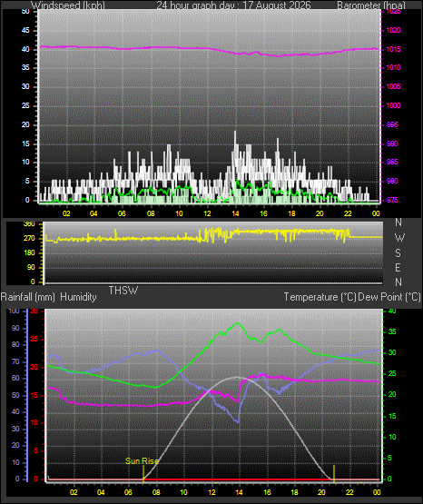This screenshot has height=504, width=423.
Task: Click the 270 degree wind direction tick
Action: click(29, 239)
